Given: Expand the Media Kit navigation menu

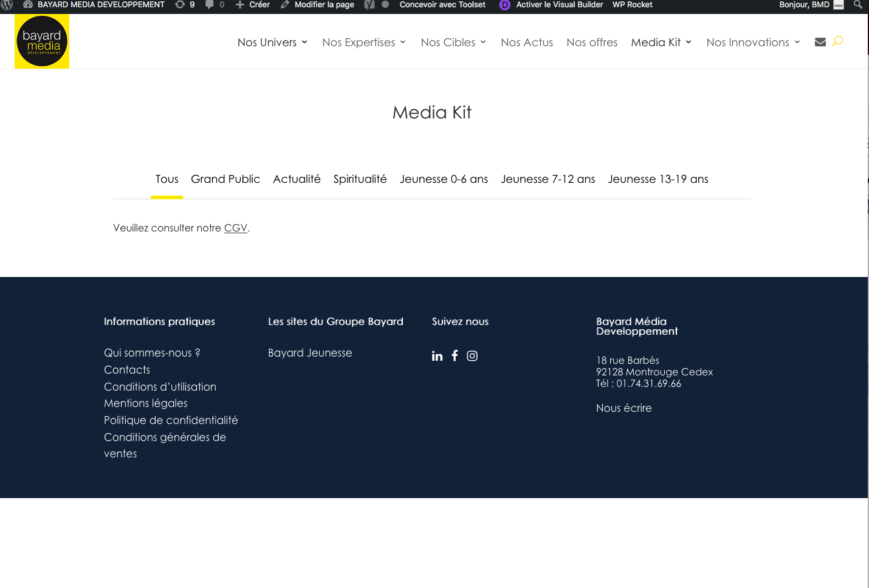Looking at the screenshot, I should tap(662, 43).
